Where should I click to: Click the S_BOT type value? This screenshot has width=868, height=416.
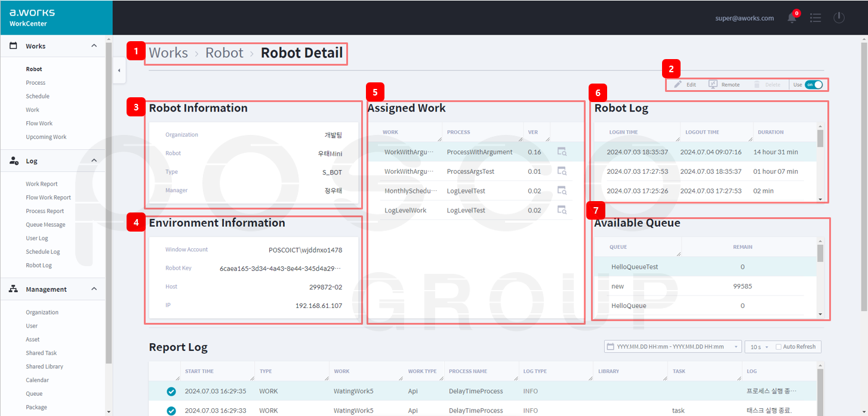pos(332,172)
